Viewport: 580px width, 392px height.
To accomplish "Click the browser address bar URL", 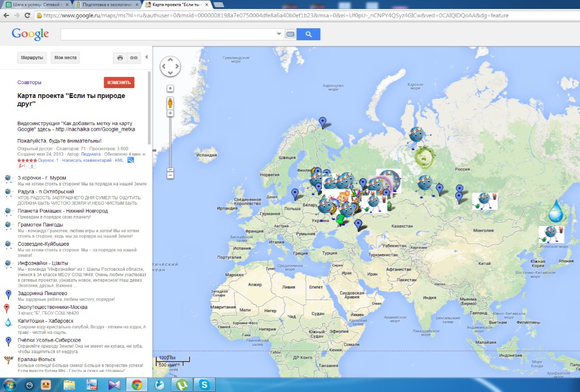I will 275,16.
